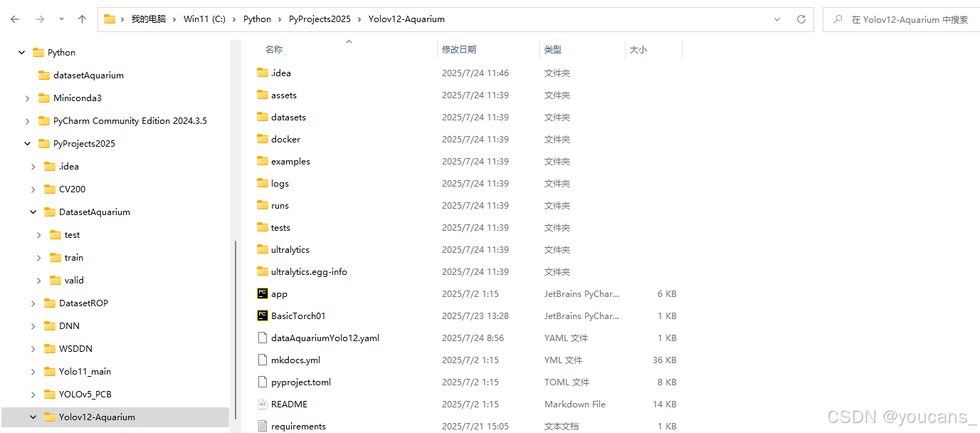Open the recent locations dropdown arrow
The image size is (980, 433).
pyautogui.click(x=61, y=20)
